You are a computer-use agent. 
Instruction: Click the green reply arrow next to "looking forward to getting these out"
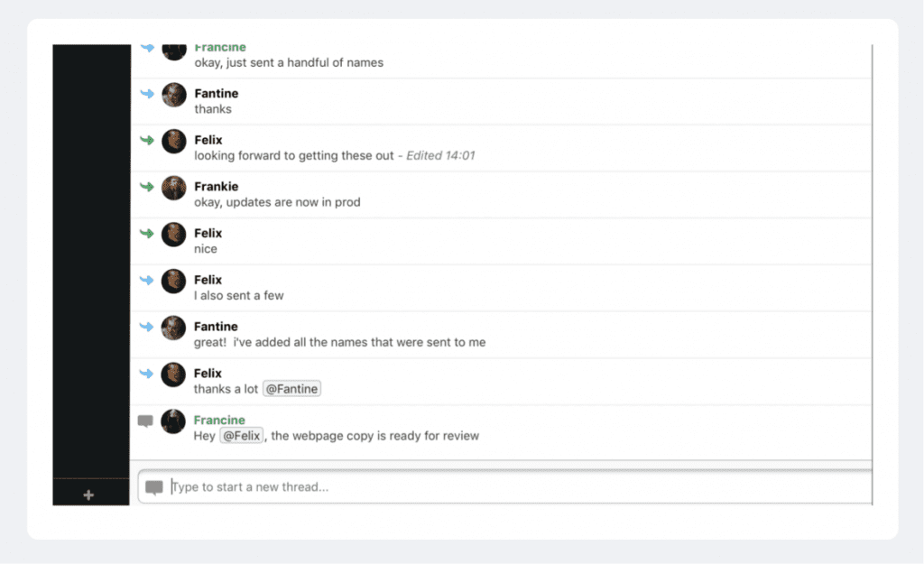click(x=147, y=140)
